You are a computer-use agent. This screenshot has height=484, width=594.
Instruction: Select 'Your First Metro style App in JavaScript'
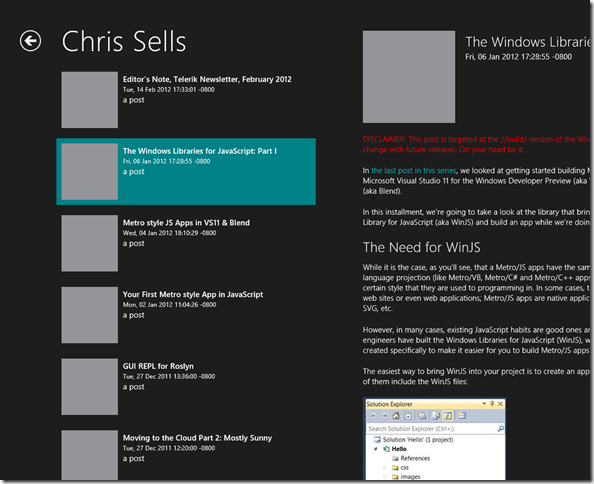[186, 315]
